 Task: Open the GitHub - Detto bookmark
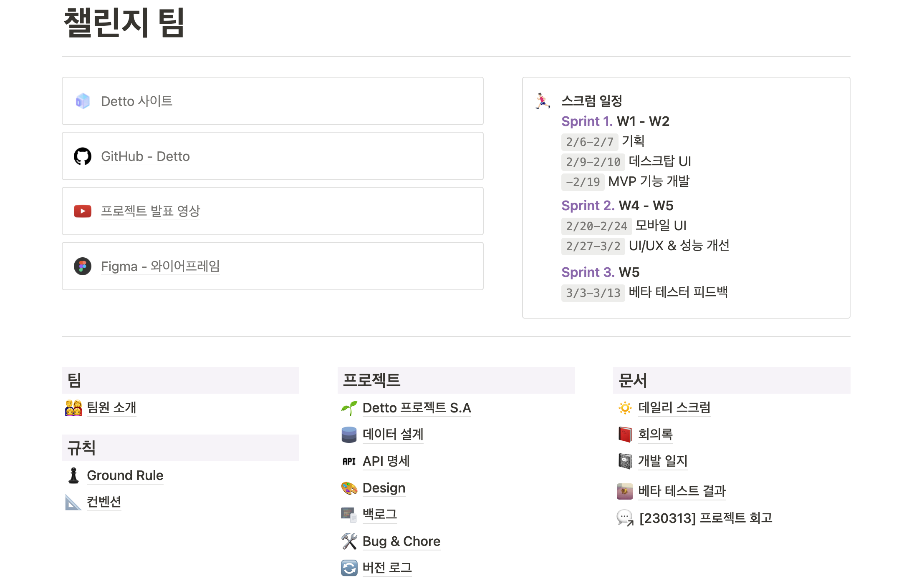coord(145,156)
